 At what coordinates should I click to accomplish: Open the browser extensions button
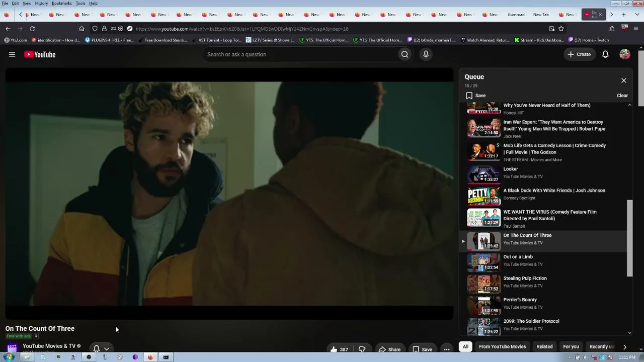tap(612, 29)
